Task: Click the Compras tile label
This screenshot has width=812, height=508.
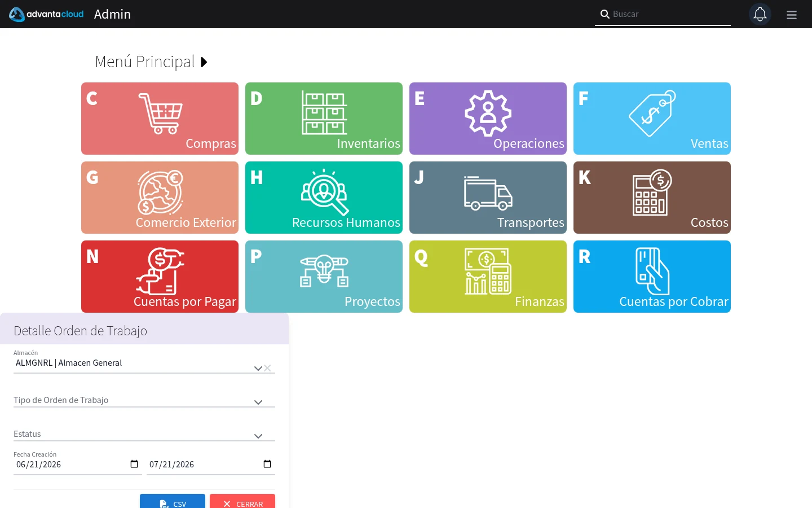Action: (211, 143)
